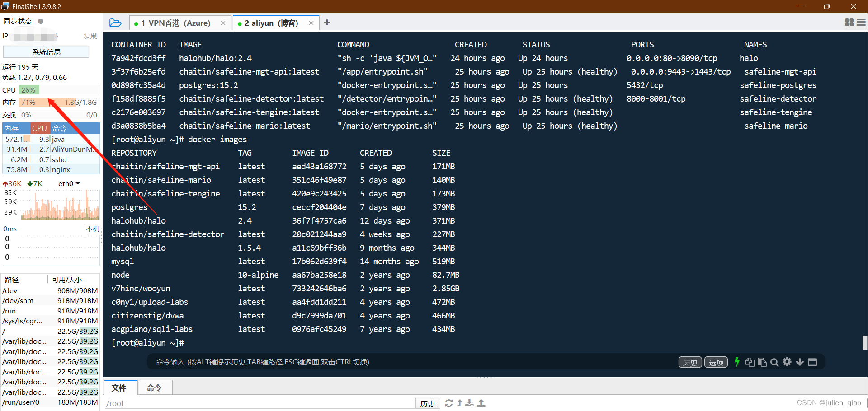Click the 交换 swap usage bar
Viewport: 868px width, 411px height.
pos(59,115)
